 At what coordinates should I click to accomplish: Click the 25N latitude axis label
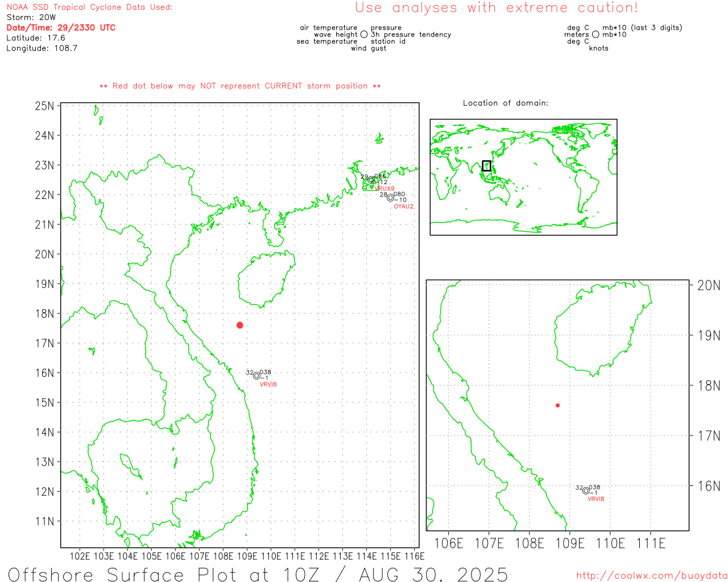tap(44, 106)
